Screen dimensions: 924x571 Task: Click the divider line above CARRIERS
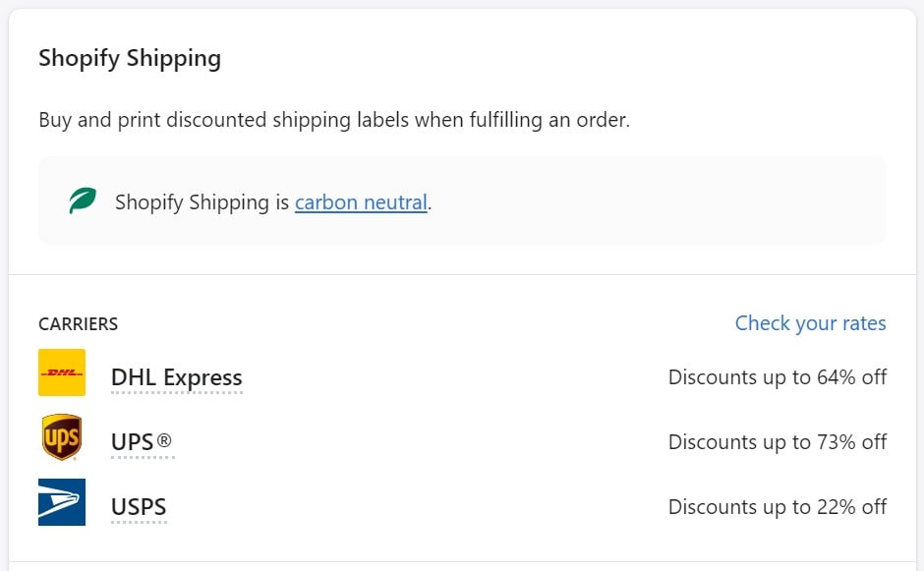pos(462,275)
